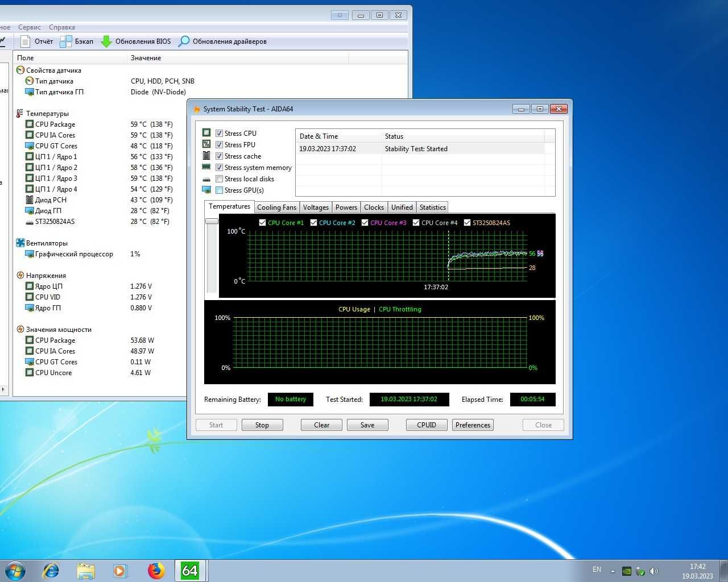Switch to the Cooling Fans tab
Image resolution: width=728 pixels, height=582 pixels.
coord(276,207)
